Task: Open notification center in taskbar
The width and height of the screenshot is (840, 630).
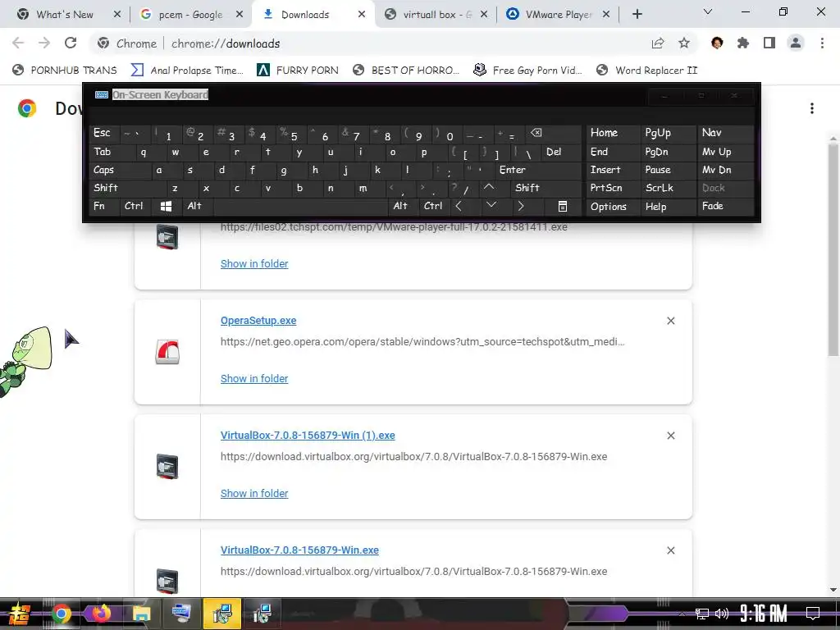Action: (x=813, y=613)
